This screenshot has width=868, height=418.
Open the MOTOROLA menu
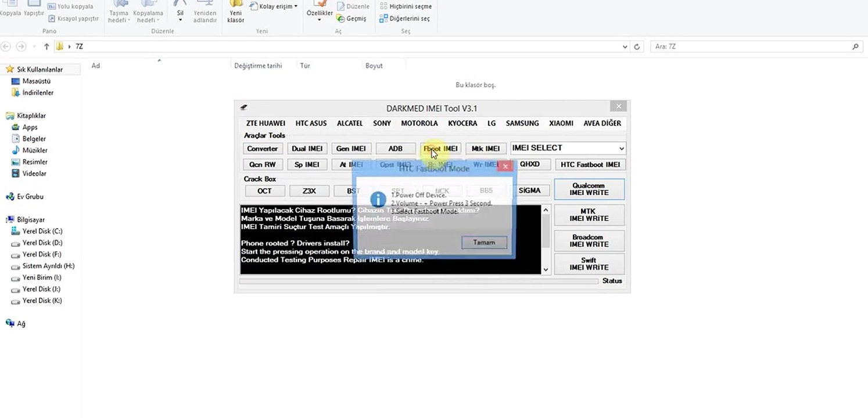pyautogui.click(x=419, y=123)
